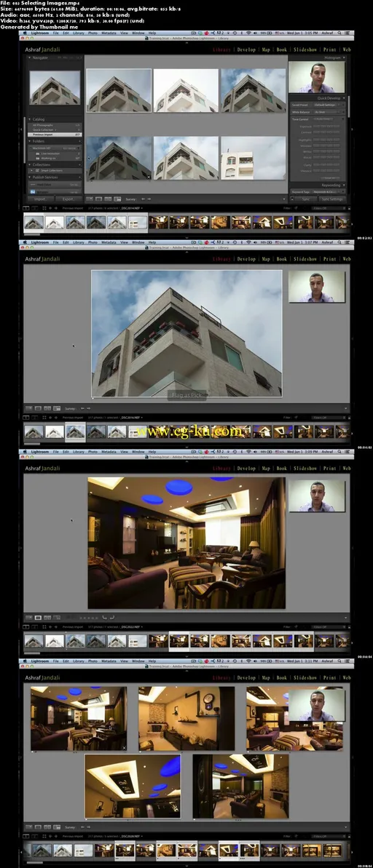This screenshot has height=868, width=373.
Task: Open White Balance dropdown showing As Shot
Action: click(329, 112)
